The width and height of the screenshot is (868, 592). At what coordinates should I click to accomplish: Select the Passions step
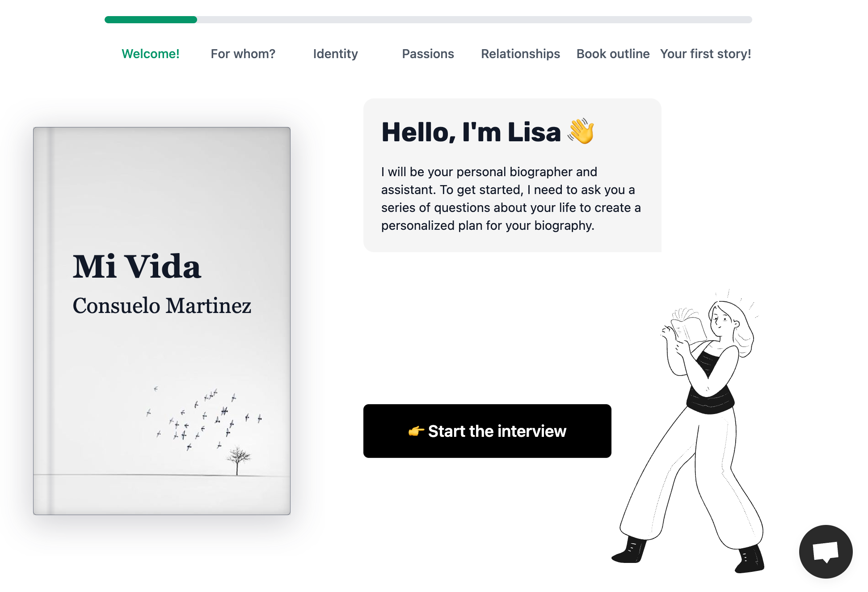tap(428, 54)
